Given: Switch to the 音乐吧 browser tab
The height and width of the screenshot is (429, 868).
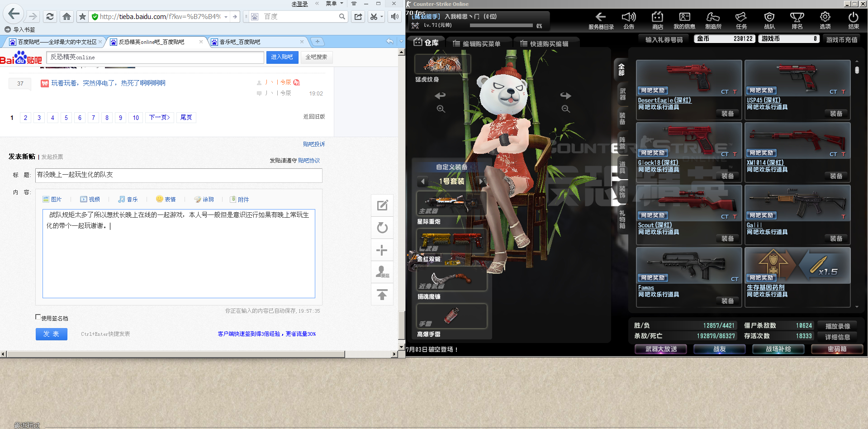Looking at the screenshot, I should tap(258, 42).
